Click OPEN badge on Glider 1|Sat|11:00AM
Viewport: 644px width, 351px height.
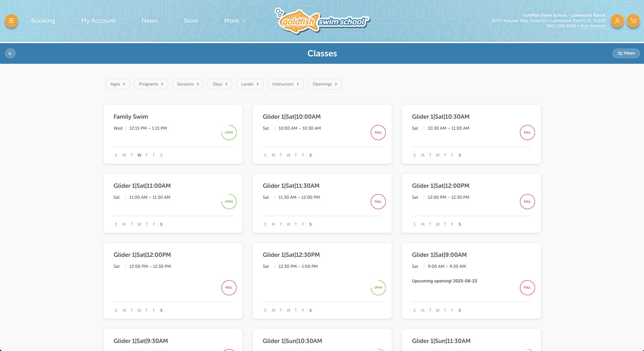[x=229, y=201]
